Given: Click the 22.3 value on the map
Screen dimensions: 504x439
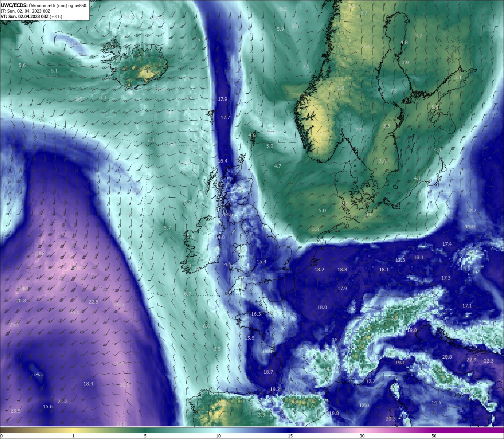Looking at the screenshot, I should click(x=488, y=361).
